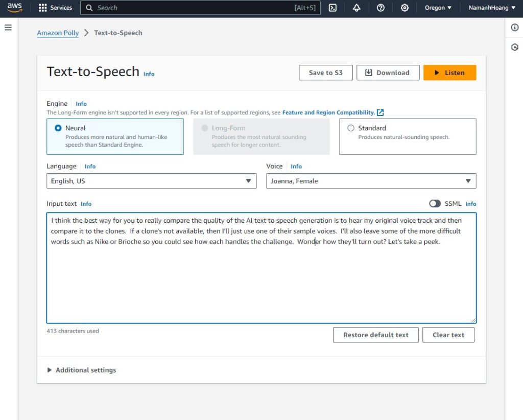Click Restore default text button
The width and height of the screenshot is (523, 420).
click(x=375, y=335)
